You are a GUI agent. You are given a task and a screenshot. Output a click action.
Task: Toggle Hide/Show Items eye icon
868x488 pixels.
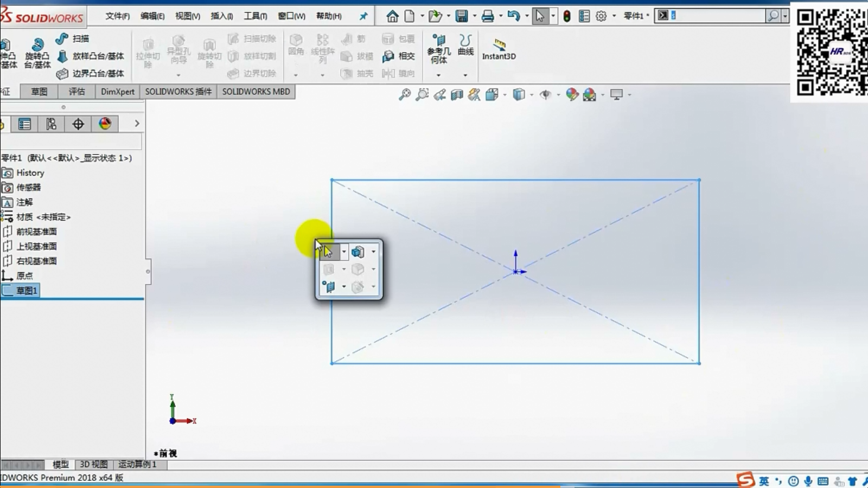pyautogui.click(x=545, y=95)
